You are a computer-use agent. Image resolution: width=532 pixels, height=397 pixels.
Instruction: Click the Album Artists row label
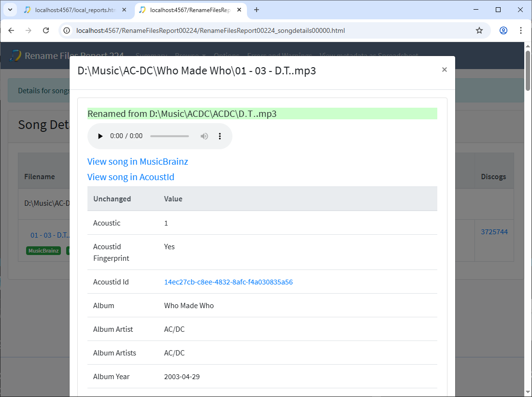point(115,353)
